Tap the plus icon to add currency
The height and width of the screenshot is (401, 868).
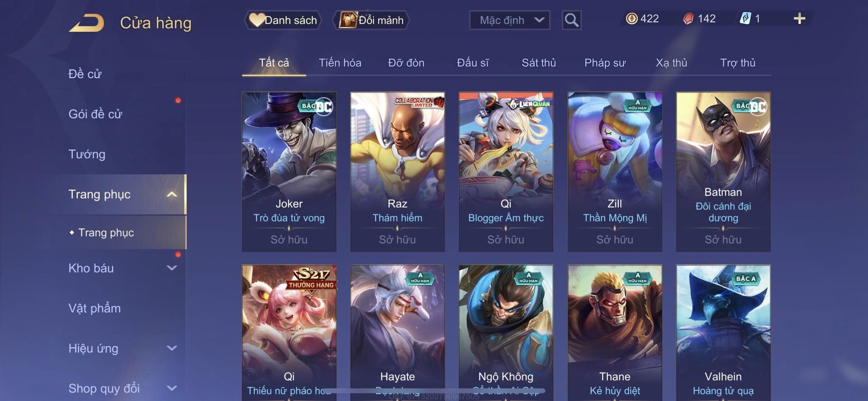tap(799, 19)
